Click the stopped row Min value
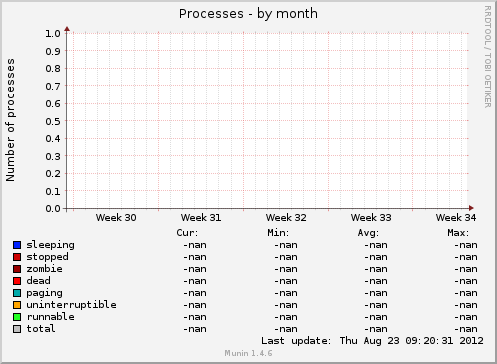Viewport: 497px width, 364px height. click(x=286, y=257)
